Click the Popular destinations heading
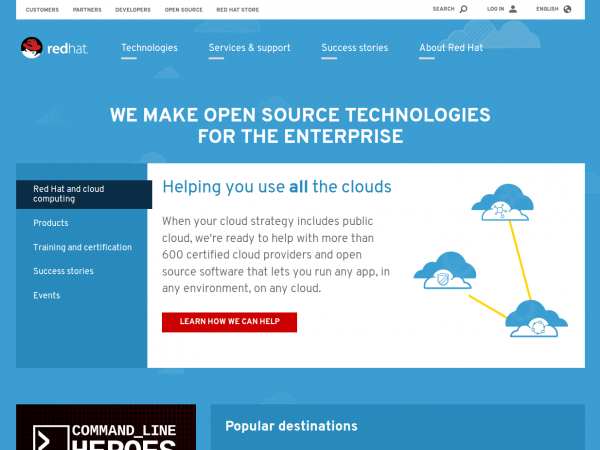 pyautogui.click(x=291, y=426)
